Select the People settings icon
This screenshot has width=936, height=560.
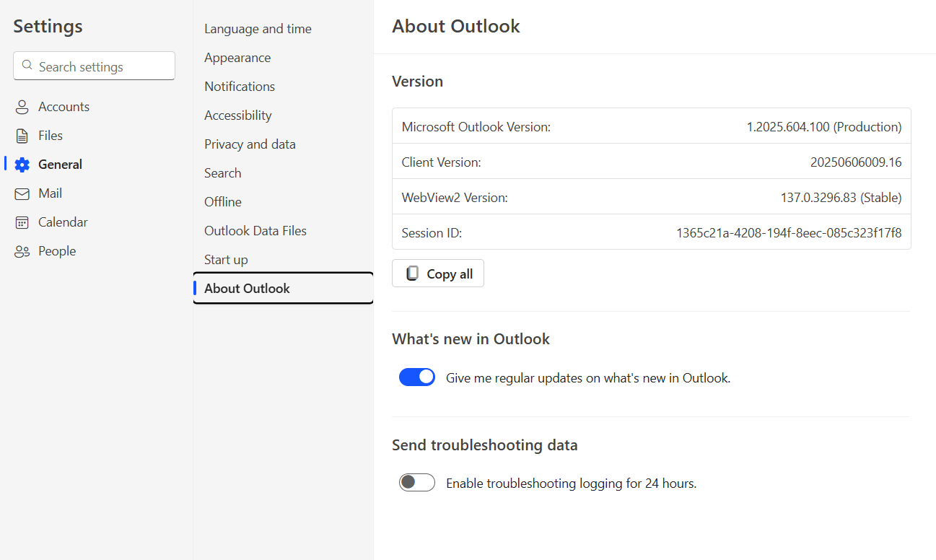22,250
